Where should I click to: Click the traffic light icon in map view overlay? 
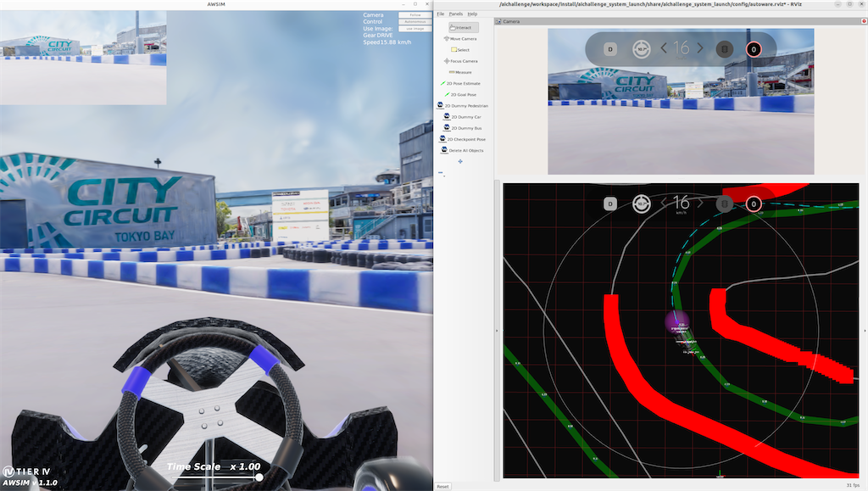[x=725, y=204]
